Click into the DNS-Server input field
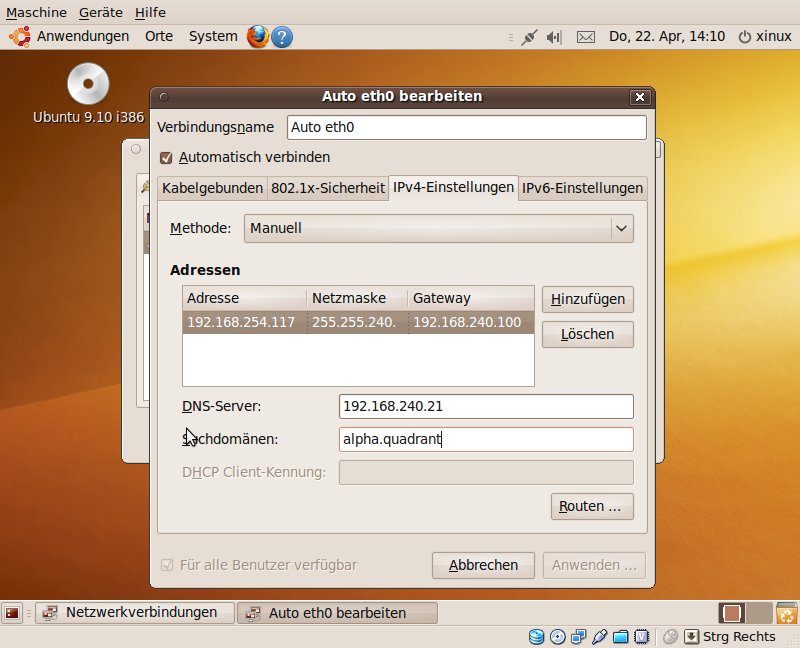This screenshot has width=800, height=648. (x=486, y=406)
